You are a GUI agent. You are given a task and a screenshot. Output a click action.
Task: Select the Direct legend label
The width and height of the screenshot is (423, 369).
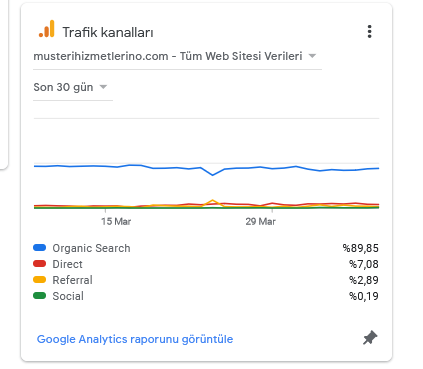coord(67,264)
